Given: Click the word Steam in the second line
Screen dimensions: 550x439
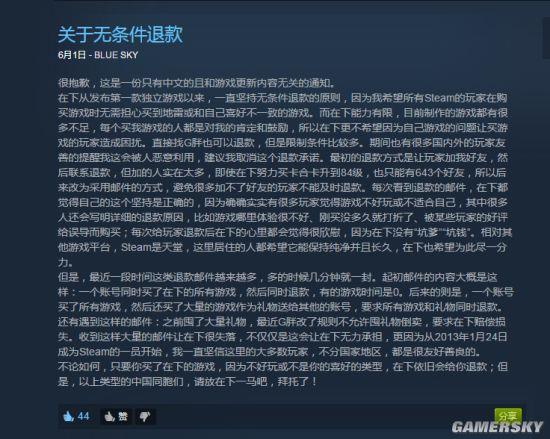Looking at the screenshot, I should click(440, 98).
